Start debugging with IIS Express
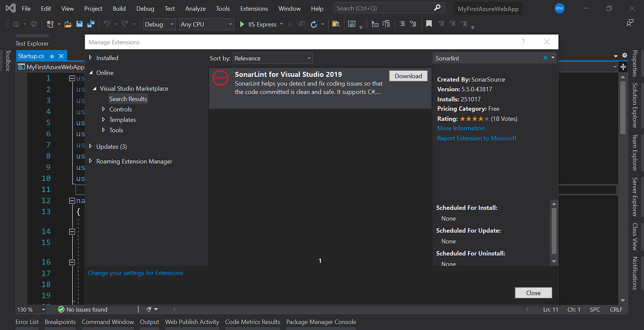The width and height of the screenshot is (644, 330). tap(242, 23)
